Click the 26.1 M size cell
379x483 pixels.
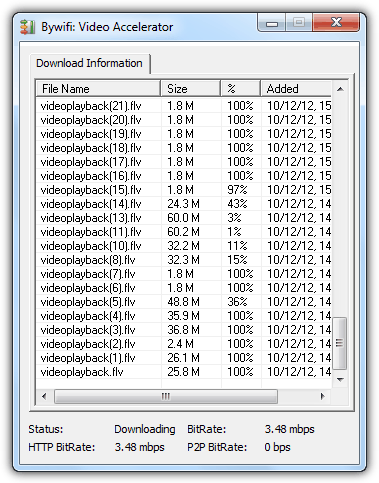[x=183, y=358]
